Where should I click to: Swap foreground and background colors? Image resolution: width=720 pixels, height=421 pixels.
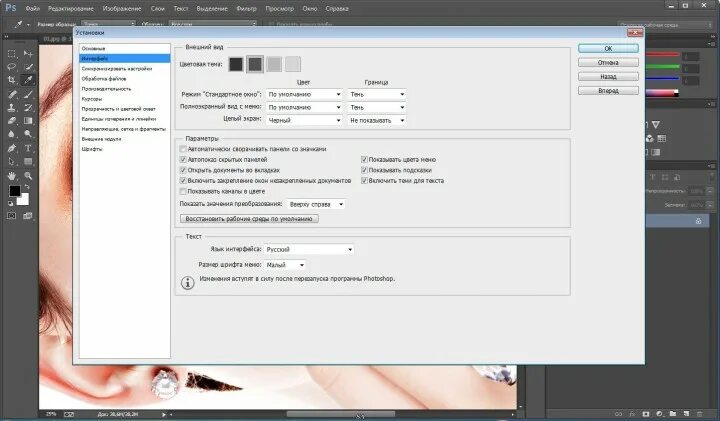click(27, 187)
